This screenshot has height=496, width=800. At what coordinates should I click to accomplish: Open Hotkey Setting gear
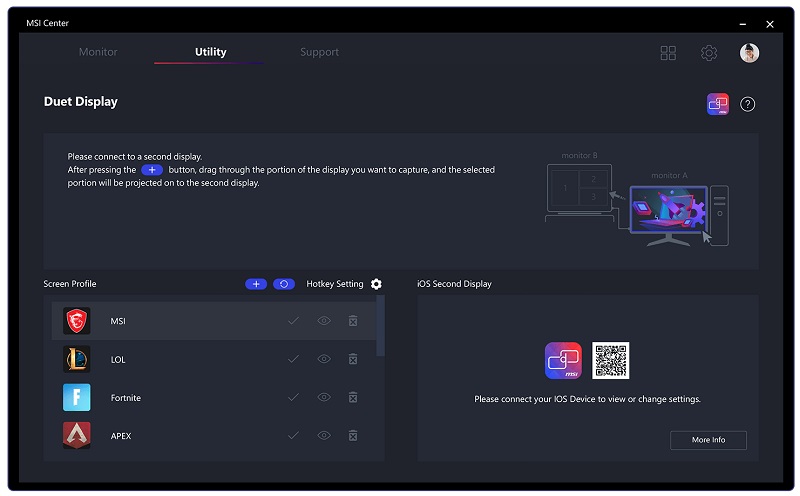(x=376, y=284)
